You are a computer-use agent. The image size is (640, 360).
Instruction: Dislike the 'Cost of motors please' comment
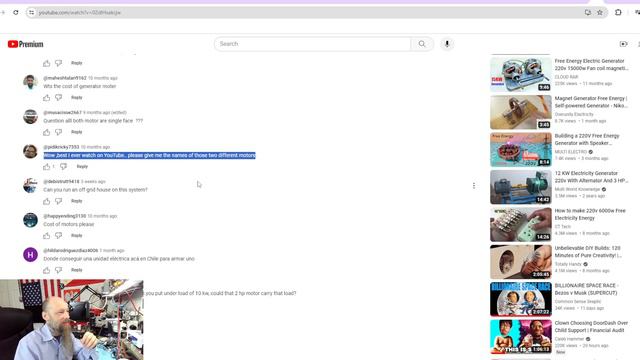59,236
